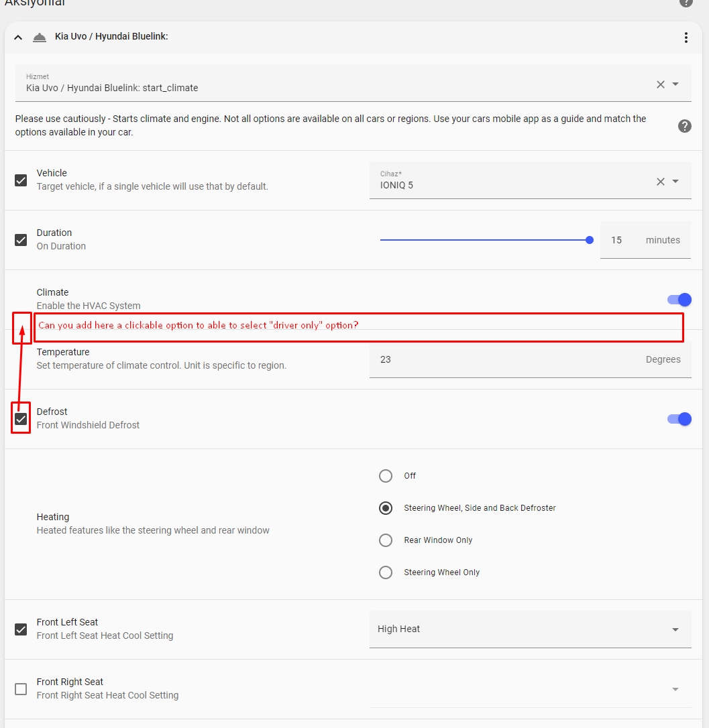
Task: Click the Duration slider handle
Action: (x=589, y=239)
